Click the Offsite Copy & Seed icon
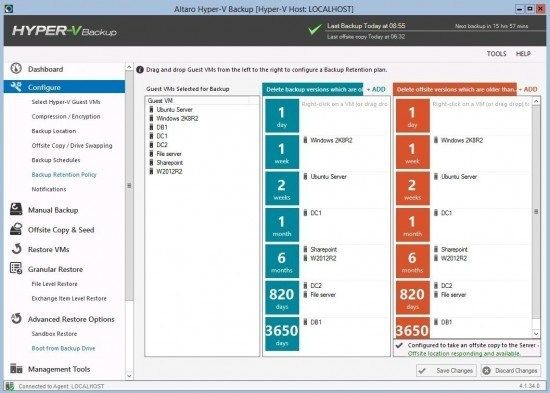The width and height of the screenshot is (550, 393). 16,229
